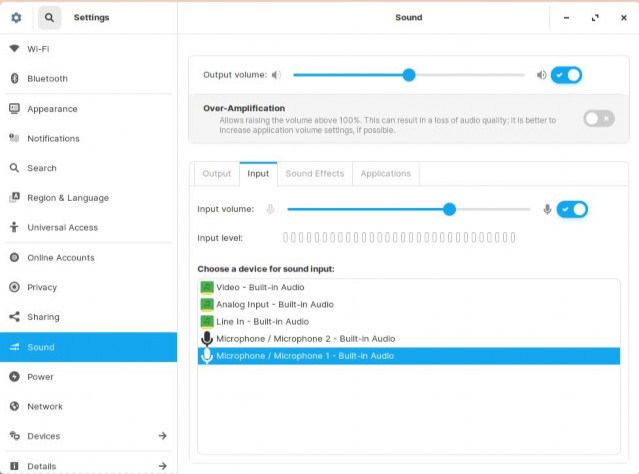Open the Applications tab
Viewport: 639px width, 474px height.
[385, 174]
